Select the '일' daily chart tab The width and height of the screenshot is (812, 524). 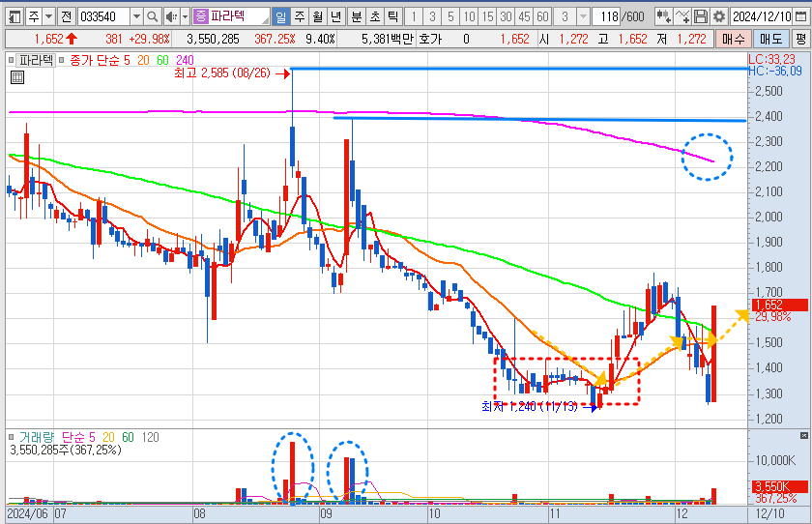pos(280,17)
